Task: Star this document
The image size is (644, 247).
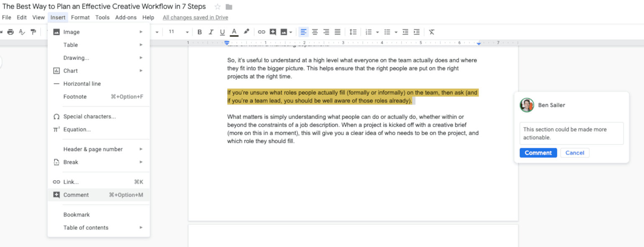Action: (217, 7)
